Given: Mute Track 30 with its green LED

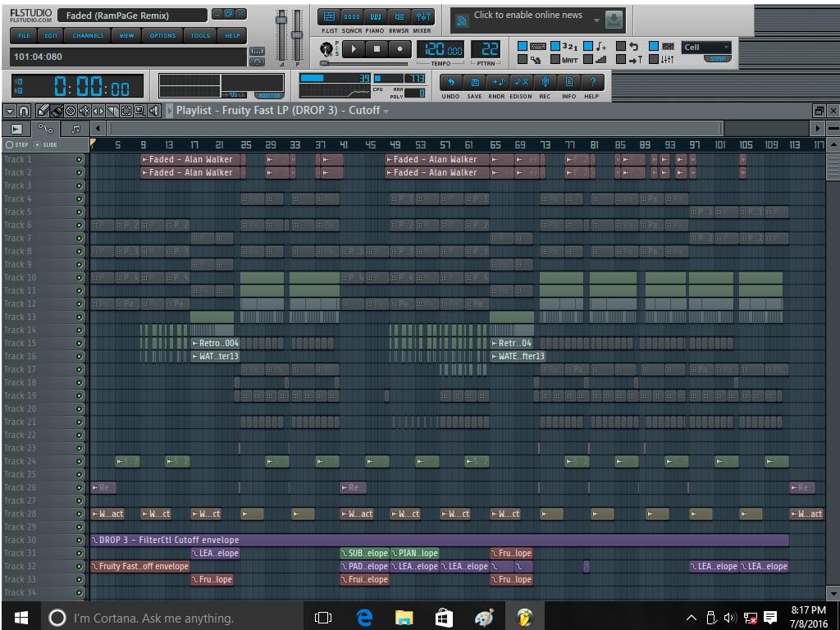Looking at the screenshot, I should (x=80, y=540).
